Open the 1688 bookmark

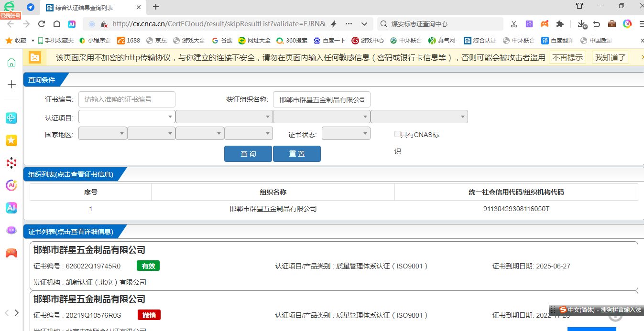click(129, 41)
